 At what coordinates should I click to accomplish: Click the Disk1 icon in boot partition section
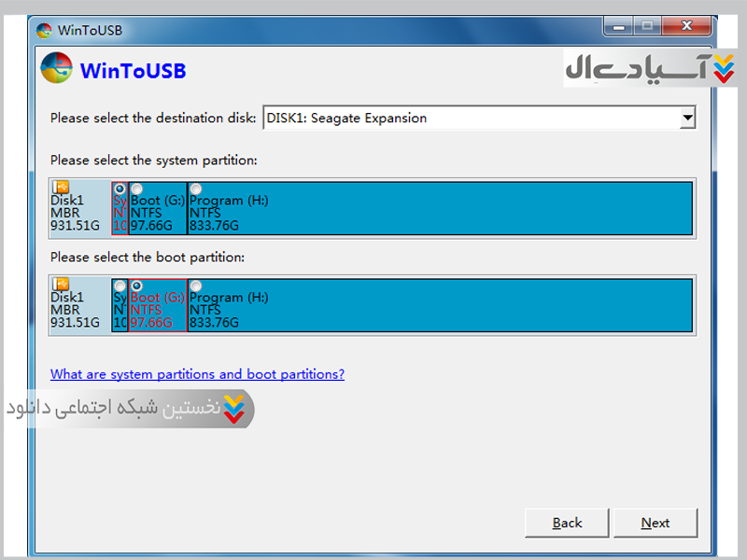61,284
